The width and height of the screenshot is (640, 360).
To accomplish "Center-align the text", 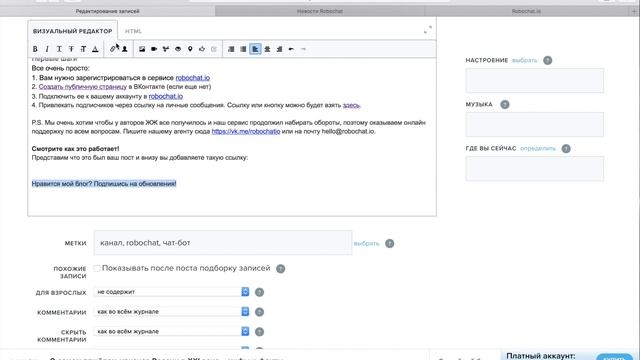I will [x=267, y=49].
